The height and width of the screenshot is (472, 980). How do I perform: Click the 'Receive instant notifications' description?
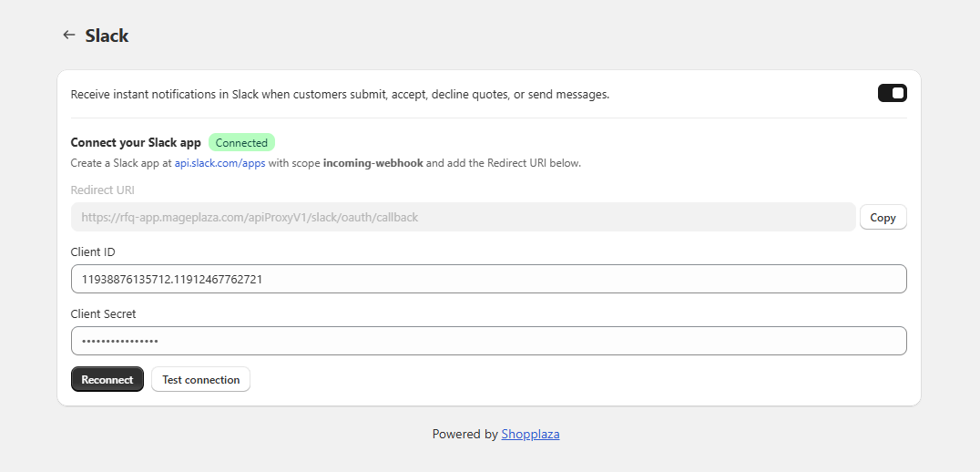[340, 95]
